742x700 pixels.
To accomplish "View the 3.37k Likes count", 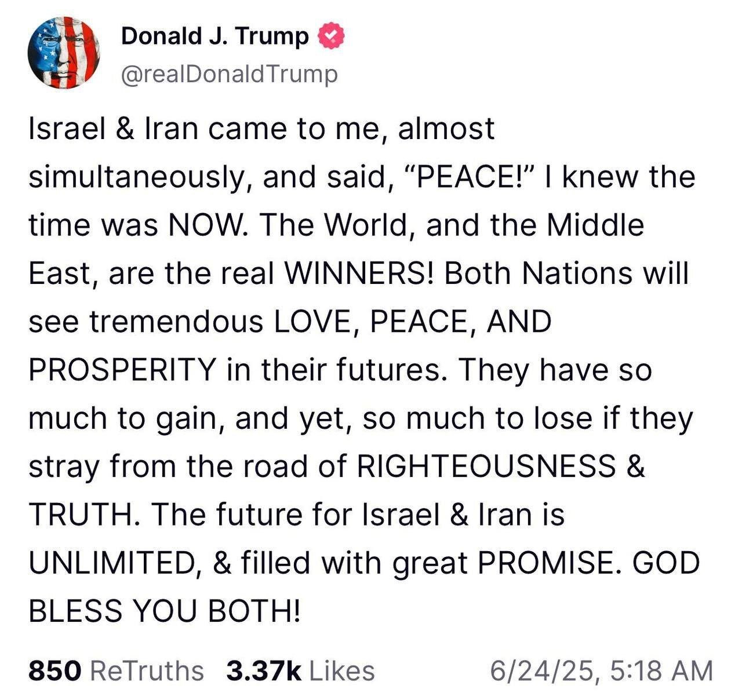I will pos(300,671).
